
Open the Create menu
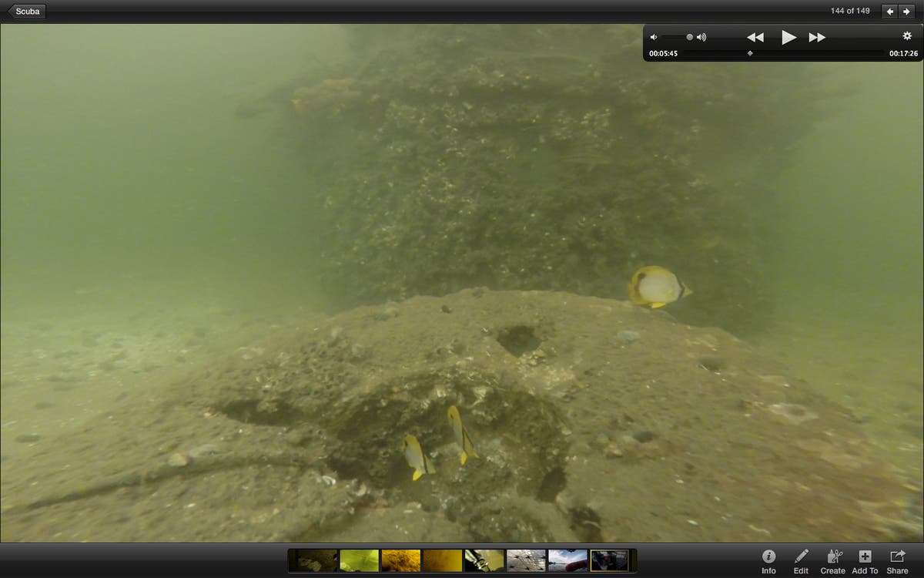(x=832, y=561)
